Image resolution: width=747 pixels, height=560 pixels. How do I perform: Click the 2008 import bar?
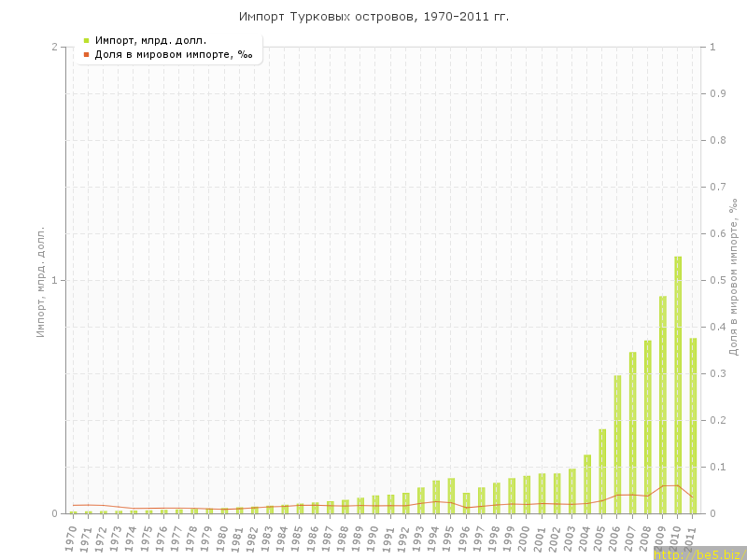(x=648, y=427)
